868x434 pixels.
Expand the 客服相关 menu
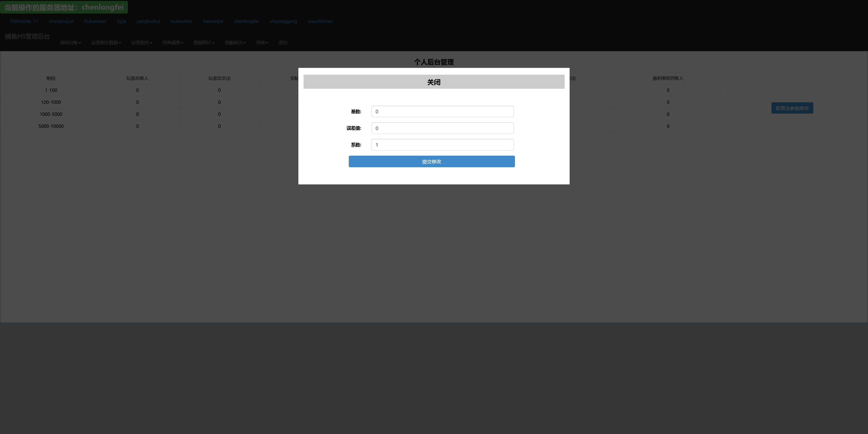(235, 43)
